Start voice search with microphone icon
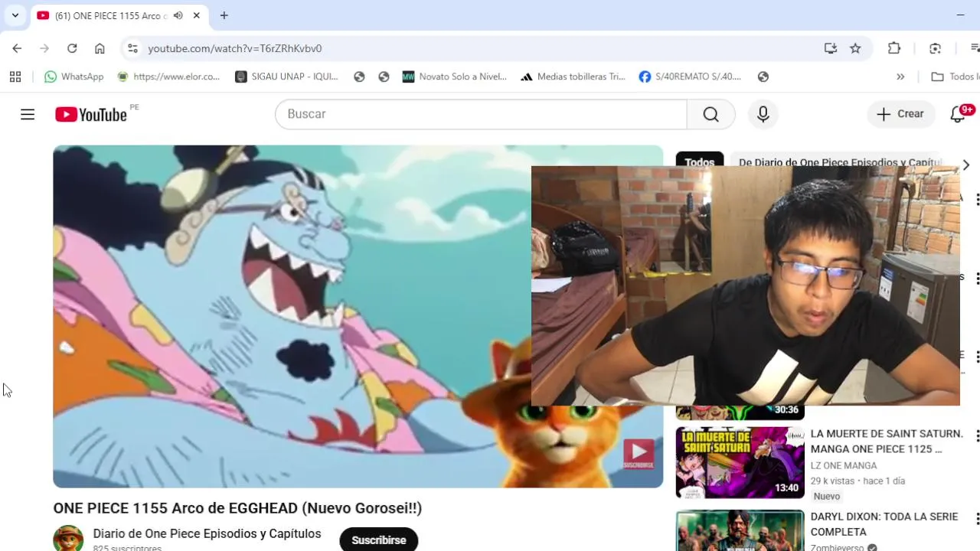This screenshot has width=980, height=551. [763, 114]
